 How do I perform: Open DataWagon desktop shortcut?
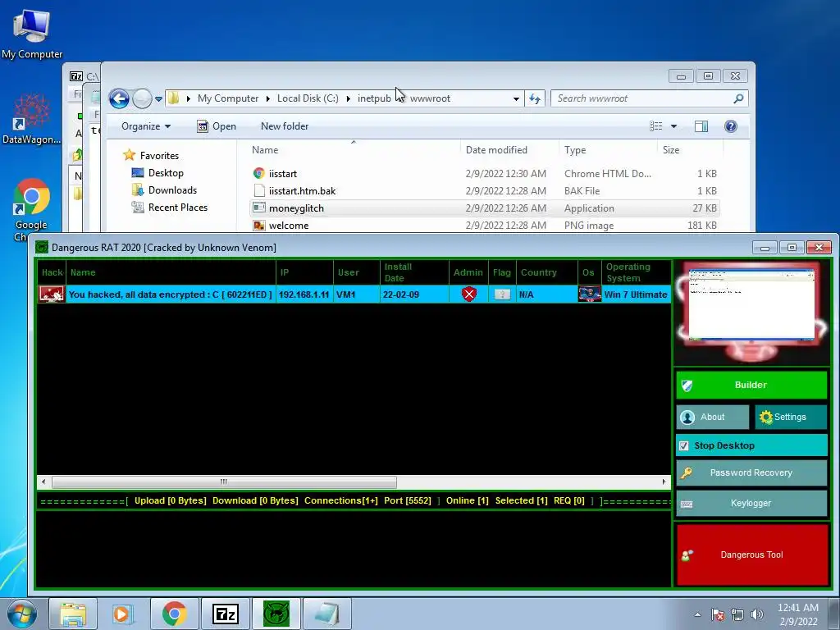click(x=31, y=119)
